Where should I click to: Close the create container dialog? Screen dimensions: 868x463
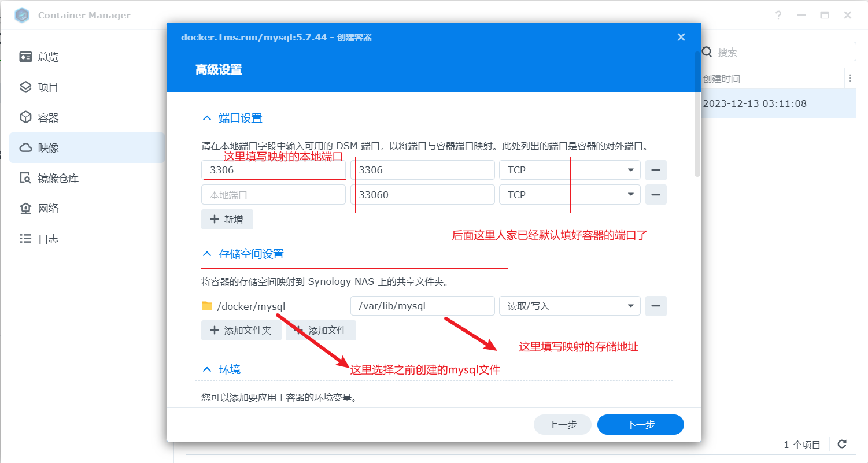point(681,37)
